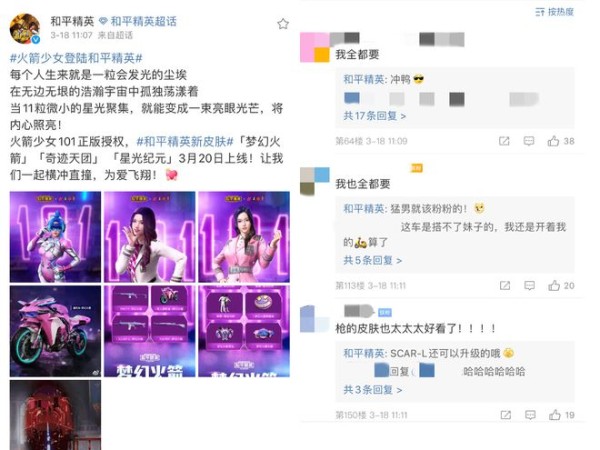Viewport: 600px width, 450px height.
Task: Open the #和平精英新皮肤# hashtag link
Action: coord(185,142)
